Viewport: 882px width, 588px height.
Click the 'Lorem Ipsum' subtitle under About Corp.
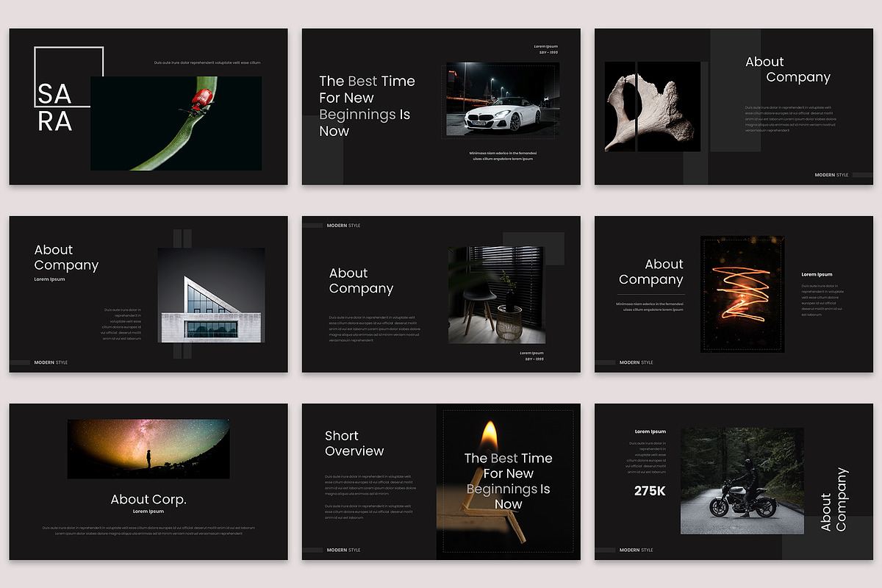[x=148, y=512]
